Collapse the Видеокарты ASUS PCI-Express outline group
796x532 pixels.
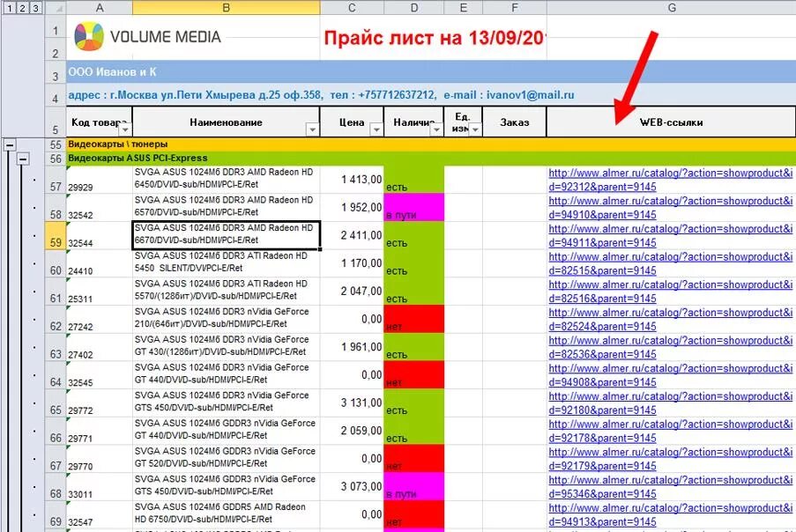click(22, 159)
